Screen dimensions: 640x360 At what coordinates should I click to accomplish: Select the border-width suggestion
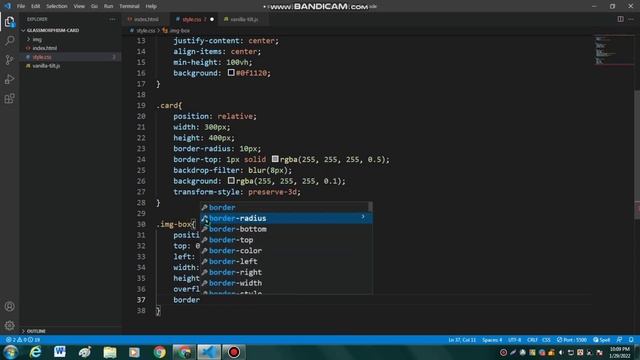[286, 283]
